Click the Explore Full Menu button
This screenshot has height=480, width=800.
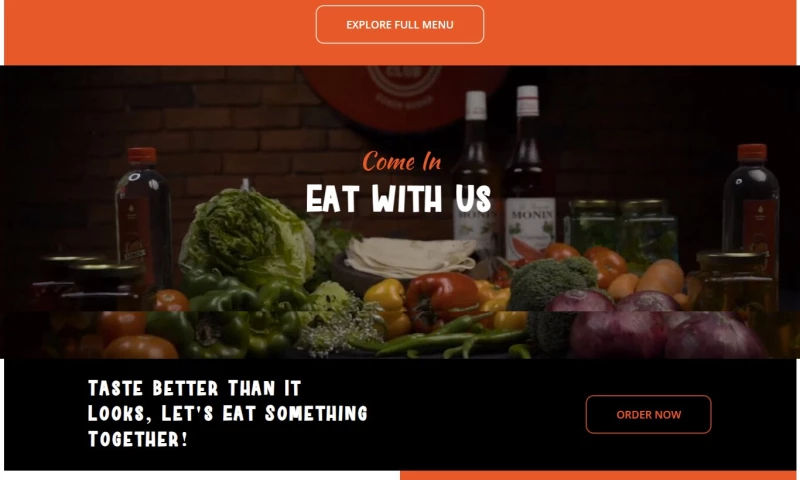click(399, 24)
